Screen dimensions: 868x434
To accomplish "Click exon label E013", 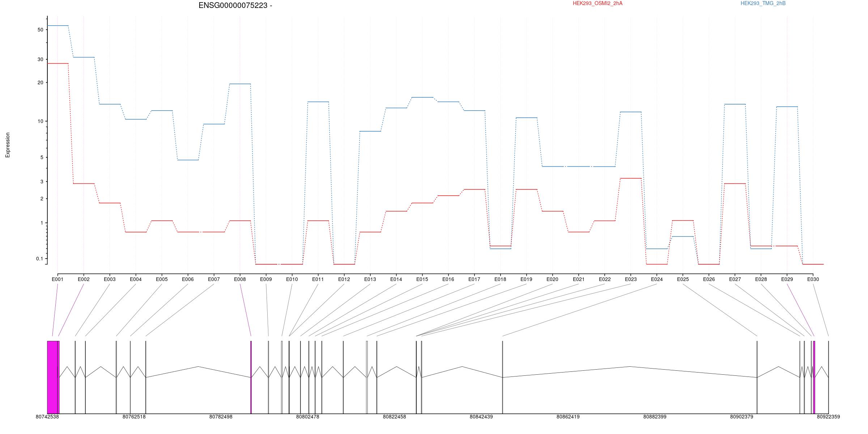I will tap(370, 279).
